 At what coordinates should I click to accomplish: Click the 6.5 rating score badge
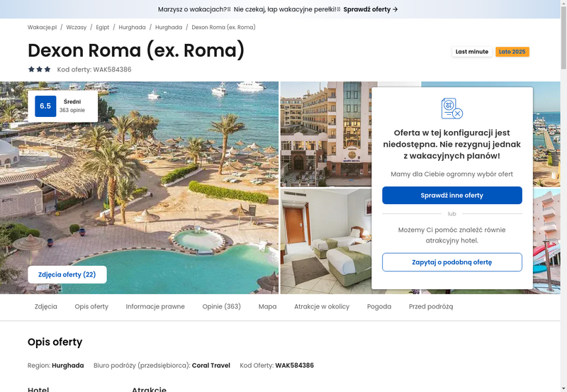45,106
